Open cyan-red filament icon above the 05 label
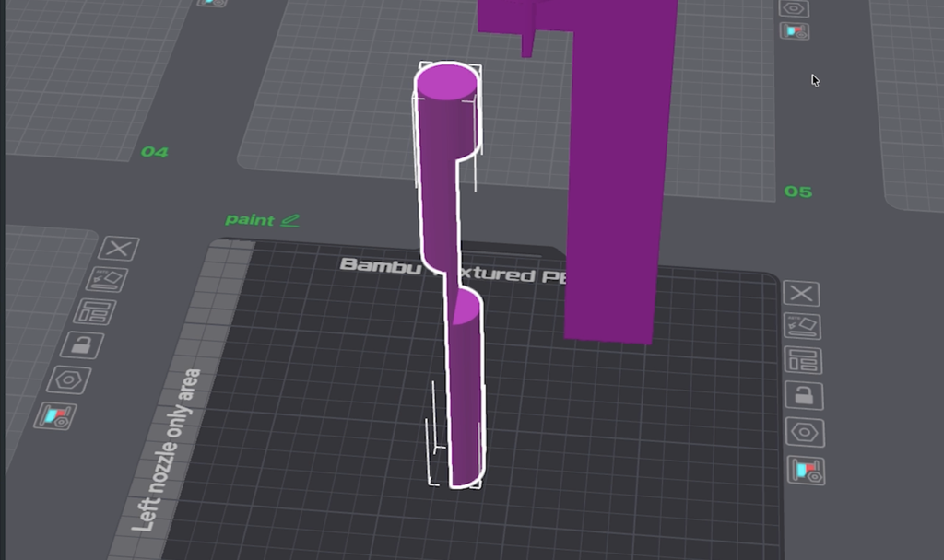The image size is (944, 560). (x=795, y=30)
